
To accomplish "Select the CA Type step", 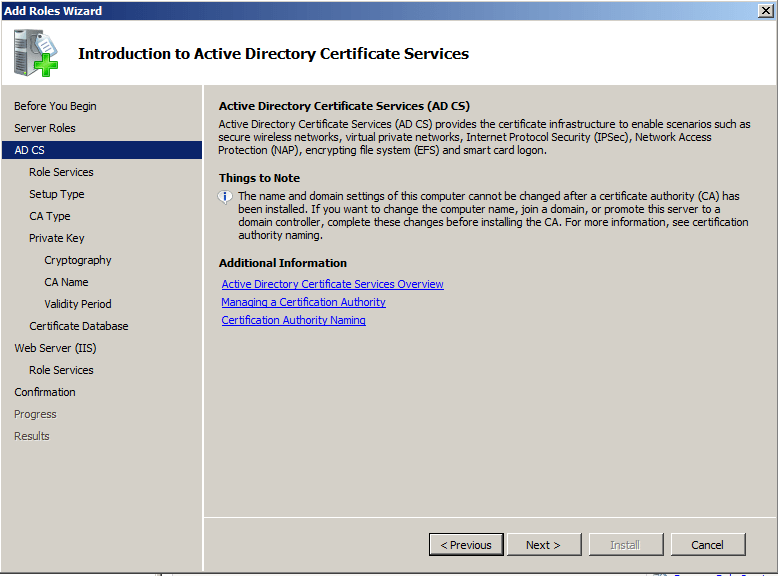I will click(50, 216).
